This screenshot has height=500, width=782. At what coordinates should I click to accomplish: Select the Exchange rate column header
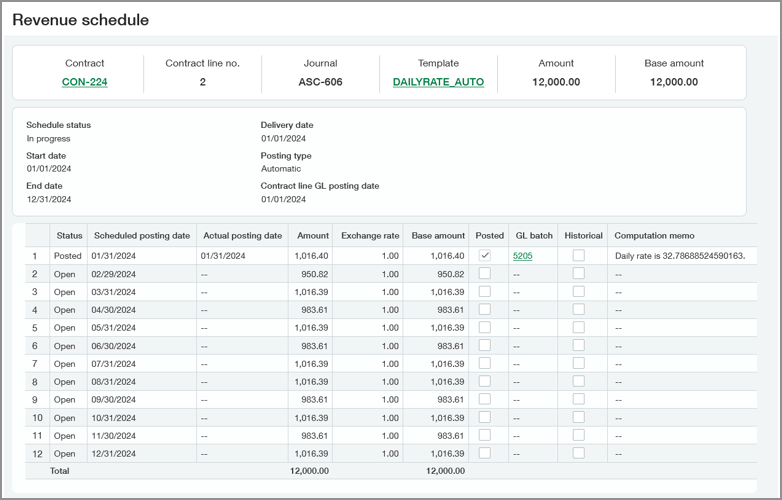click(x=370, y=236)
